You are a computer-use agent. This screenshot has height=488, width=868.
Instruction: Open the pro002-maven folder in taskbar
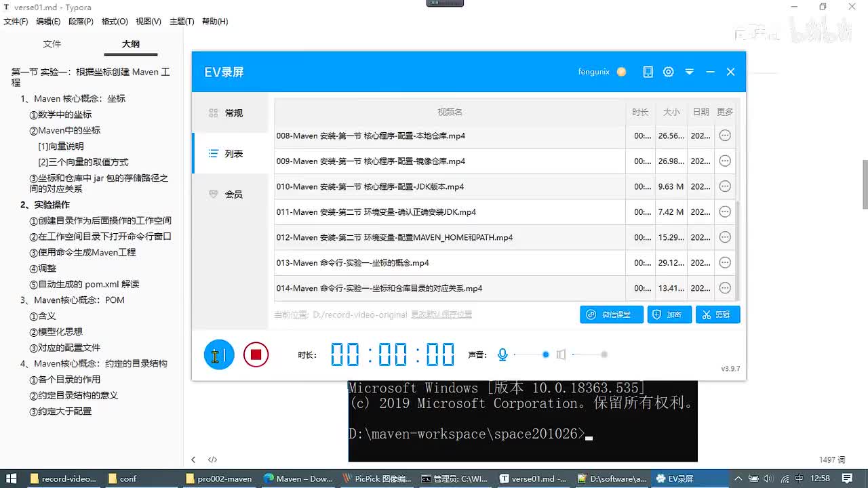[219, 479]
